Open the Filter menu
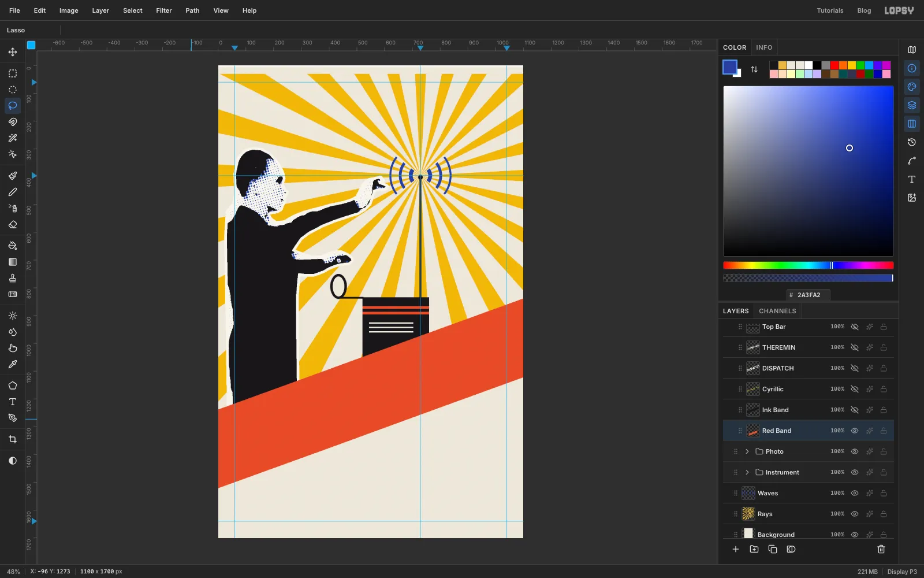Screen dimensions: 924x578 coord(164,10)
